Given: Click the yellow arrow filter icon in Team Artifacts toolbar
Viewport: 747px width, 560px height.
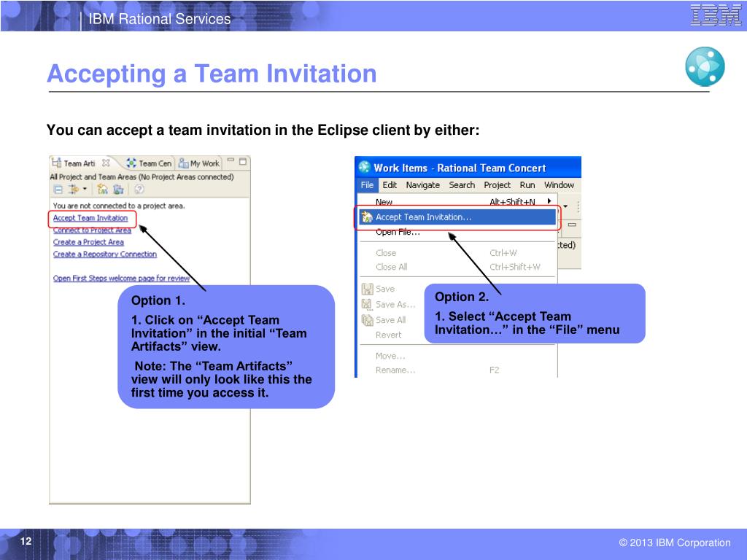Looking at the screenshot, I should coord(73,190).
